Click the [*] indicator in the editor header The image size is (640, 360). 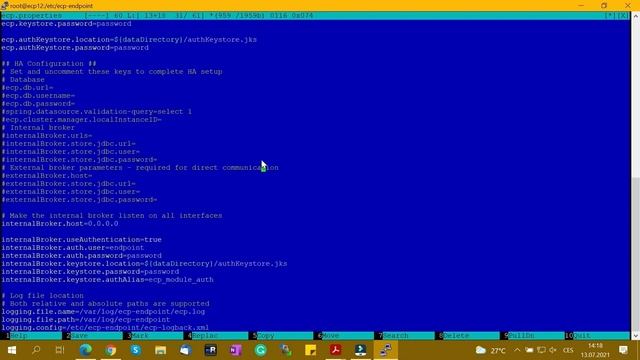pos(610,16)
